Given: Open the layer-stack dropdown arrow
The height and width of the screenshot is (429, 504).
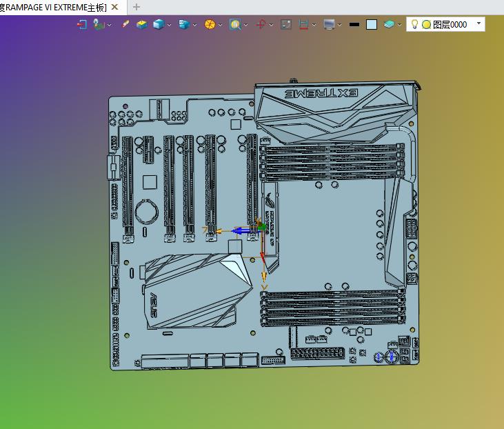Looking at the screenshot, I should pos(399,25).
